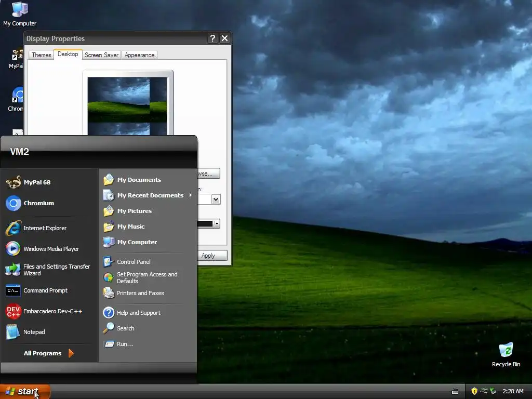Click the Browse button in Display Properties
Screen dimensions: 532x399
(209, 174)
